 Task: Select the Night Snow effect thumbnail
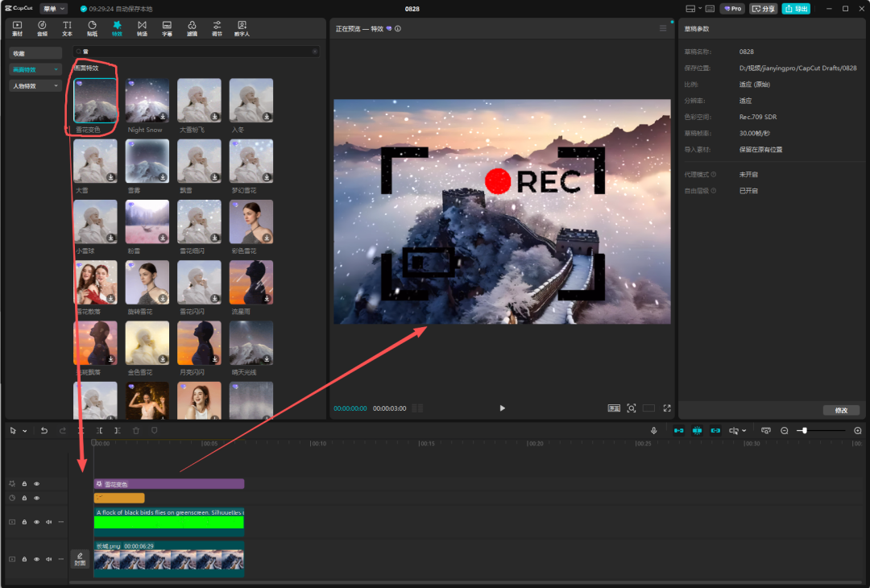(147, 101)
